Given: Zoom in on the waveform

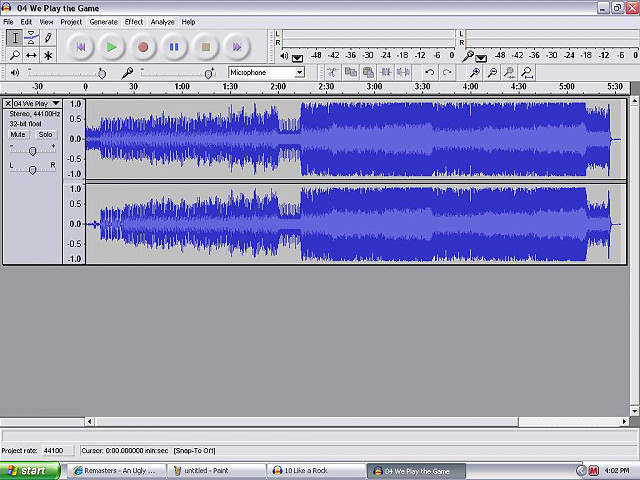Looking at the screenshot, I should coord(474,73).
